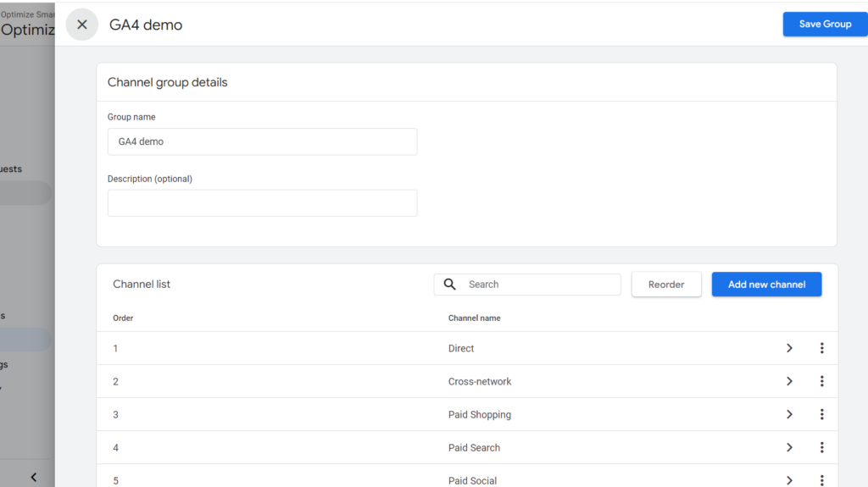Click the GA4 demo panel title

click(146, 25)
